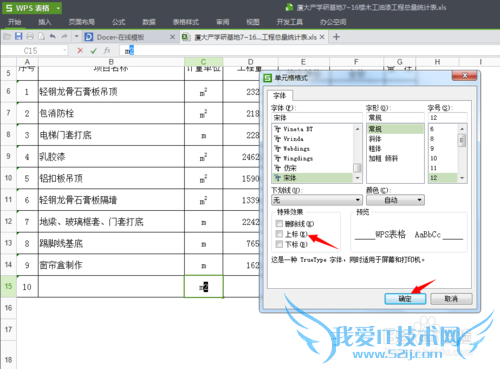Click the WPS 表格 S logo

coord(9,8)
